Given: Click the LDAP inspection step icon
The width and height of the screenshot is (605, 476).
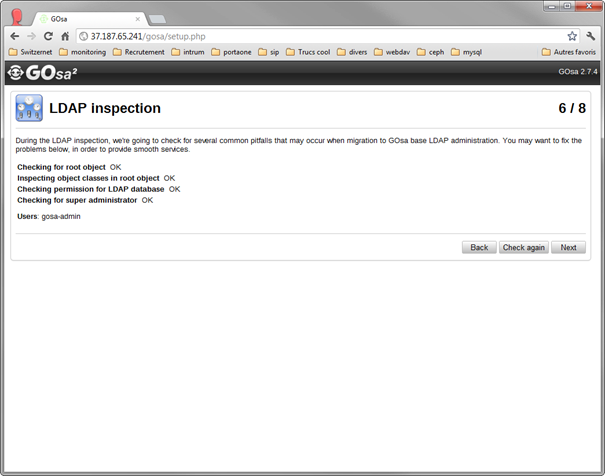Looking at the screenshot, I should tap(29, 108).
